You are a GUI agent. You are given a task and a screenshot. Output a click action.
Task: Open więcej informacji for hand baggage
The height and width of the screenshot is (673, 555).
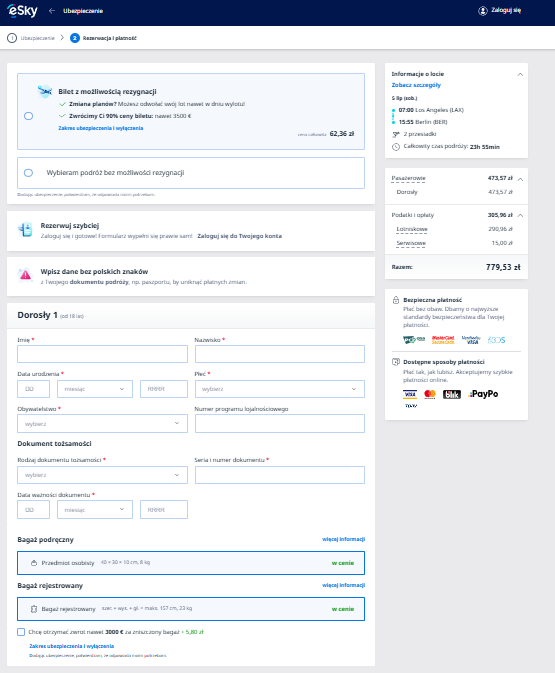point(343,539)
